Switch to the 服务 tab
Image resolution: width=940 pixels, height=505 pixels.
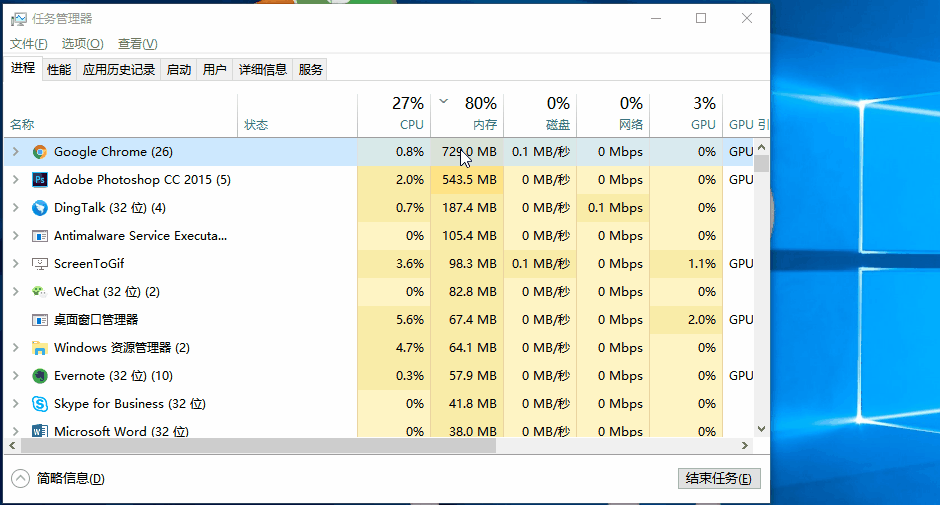click(x=311, y=70)
